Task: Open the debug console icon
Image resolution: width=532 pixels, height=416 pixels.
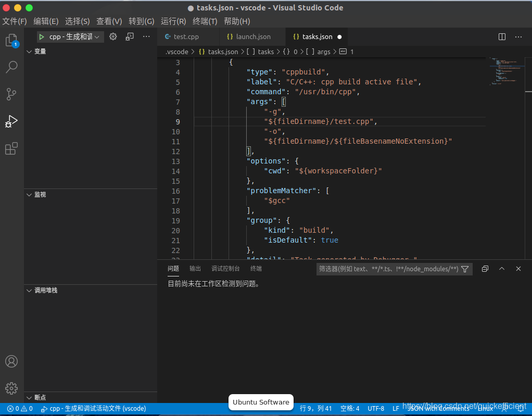Action: click(x=130, y=36)
